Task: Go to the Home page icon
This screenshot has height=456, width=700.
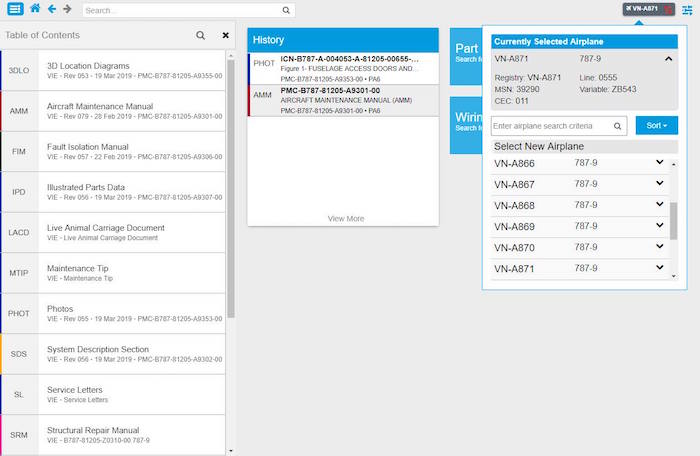Action: [x=35, y=9]
